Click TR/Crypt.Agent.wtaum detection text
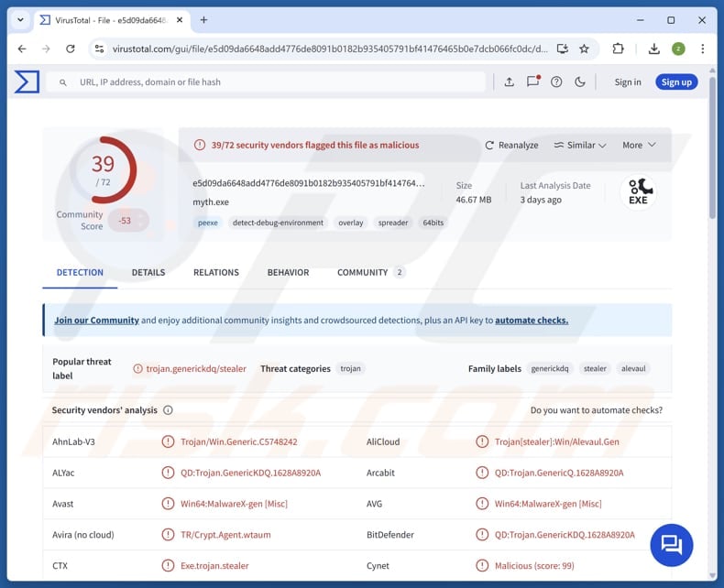 pyautogui.click(x=225, y=535)
